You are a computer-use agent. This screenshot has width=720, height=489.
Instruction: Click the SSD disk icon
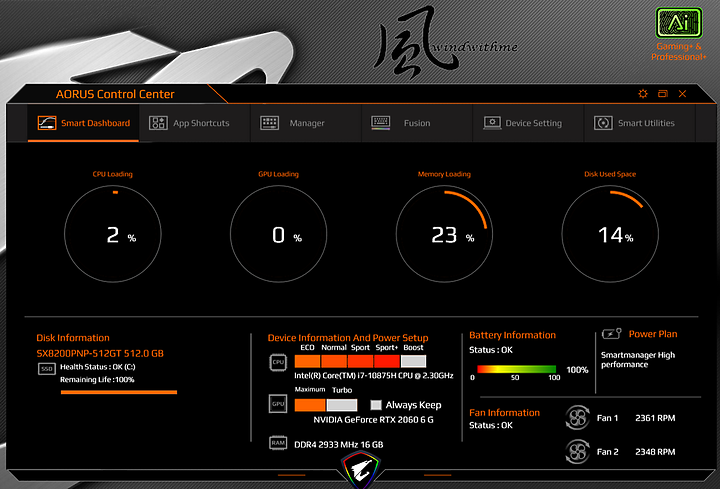pyautogui.click(x=47, y=369)
